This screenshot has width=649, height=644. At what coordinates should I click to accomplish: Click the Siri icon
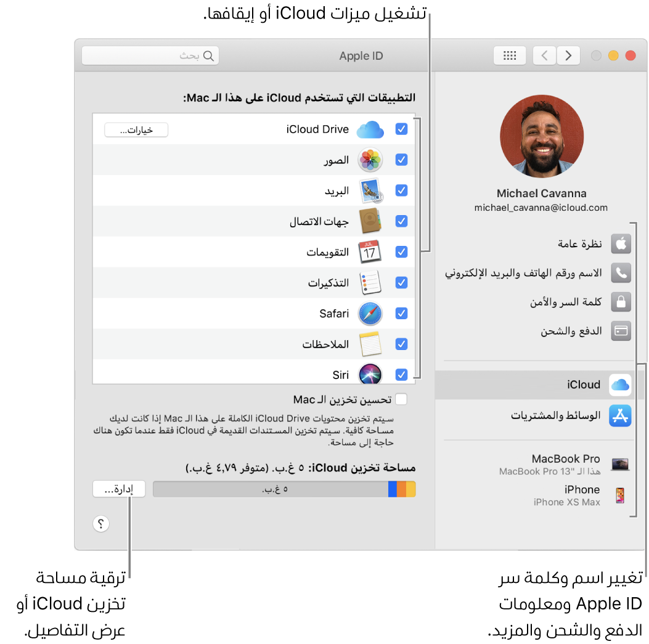click(x=370, y=375)
